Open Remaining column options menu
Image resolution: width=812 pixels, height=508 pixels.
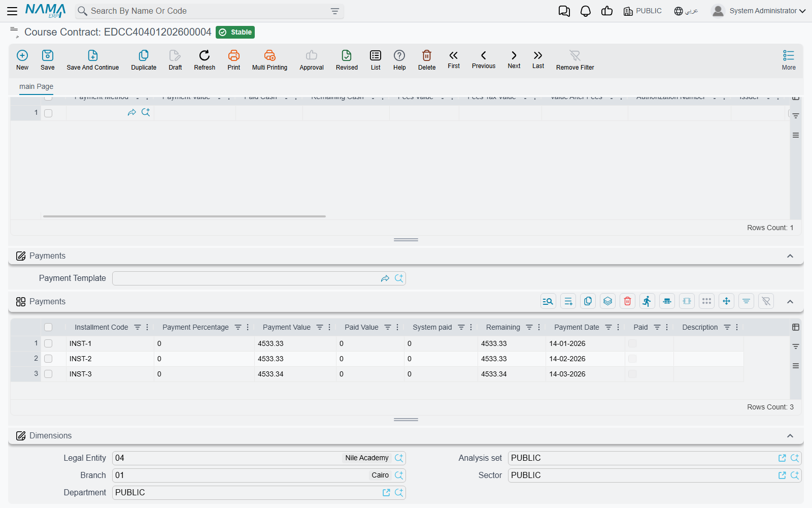click(x=539, y=327)
